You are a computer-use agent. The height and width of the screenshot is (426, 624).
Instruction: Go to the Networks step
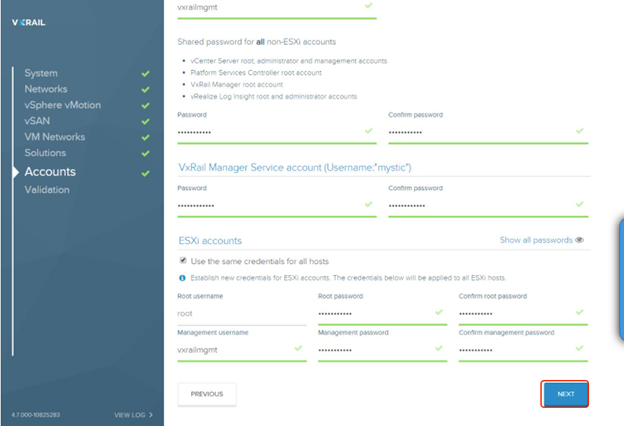pyautogui.click(x=46, y=89)
